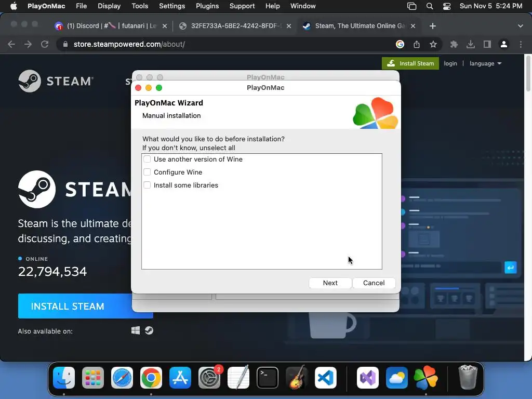Close the 32FE733A browser tab
Image resolution: width=532 pixels, height=399 pixels.
(289, 26)
